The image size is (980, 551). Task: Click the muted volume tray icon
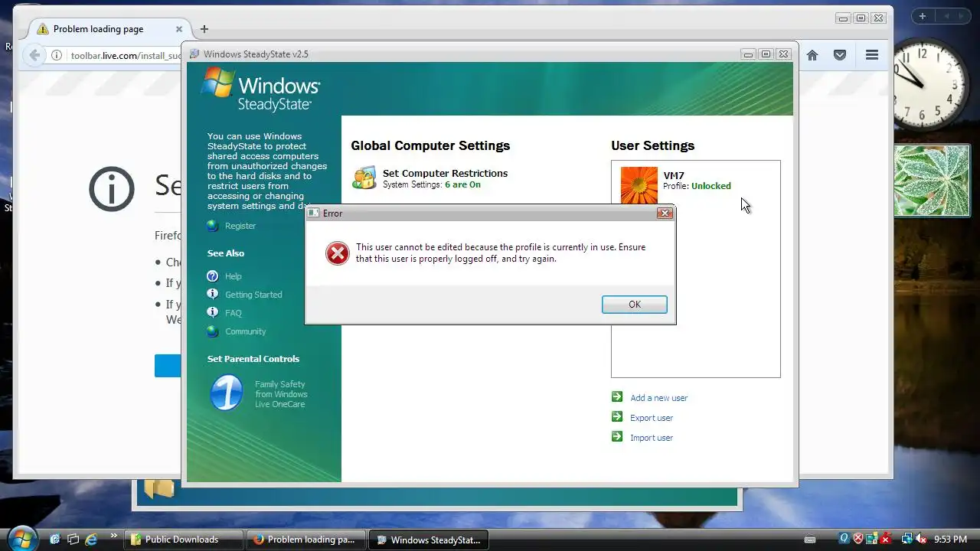tap(922, 540)
